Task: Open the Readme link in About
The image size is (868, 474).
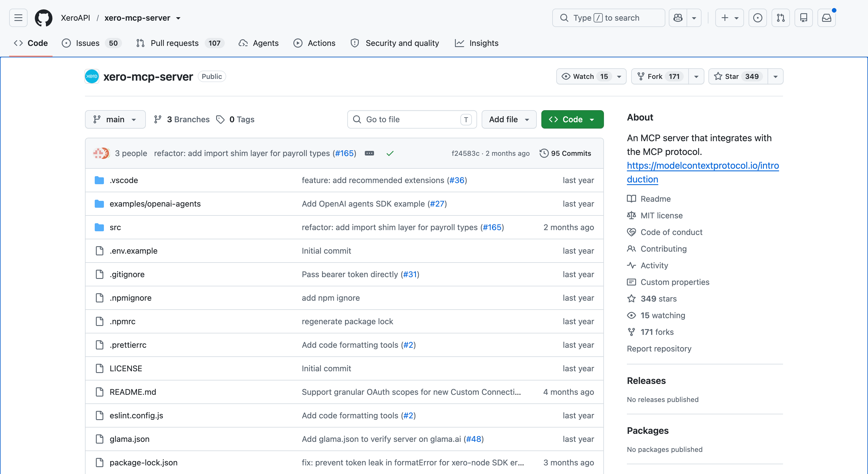Action: (x=649, y=199)
